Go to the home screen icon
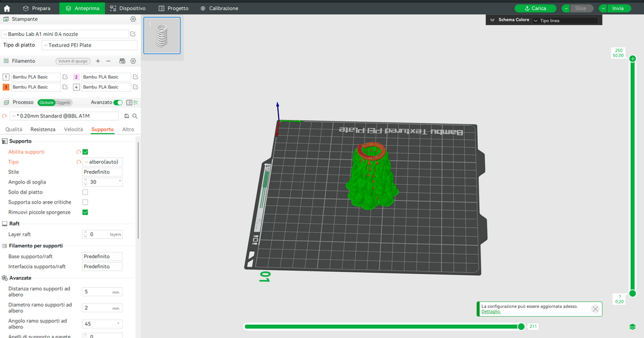The image size is (644, 338). pyautogui.click(x=7, y=8)
